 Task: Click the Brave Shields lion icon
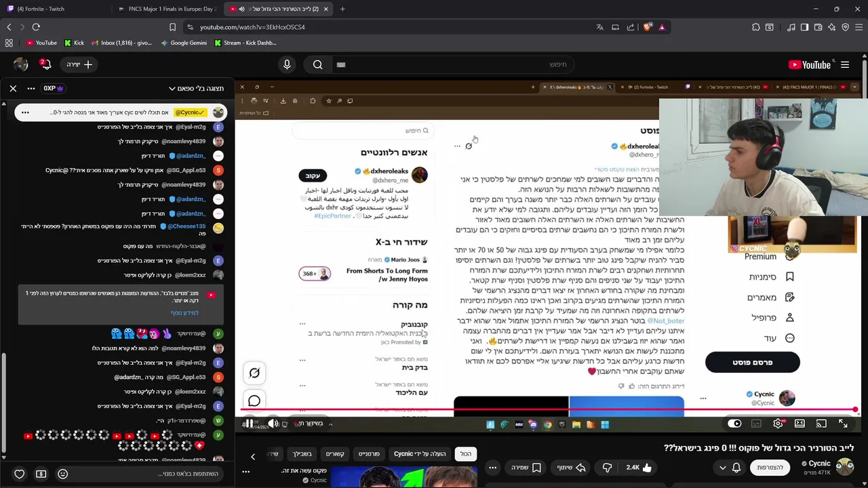coord(647,27)
